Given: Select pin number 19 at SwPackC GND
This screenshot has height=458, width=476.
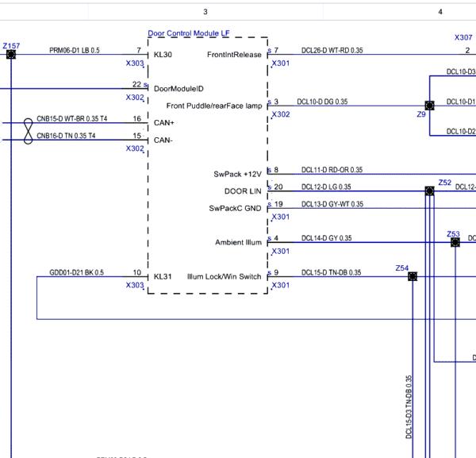Looking at the screenshot, I should (278, 204).
